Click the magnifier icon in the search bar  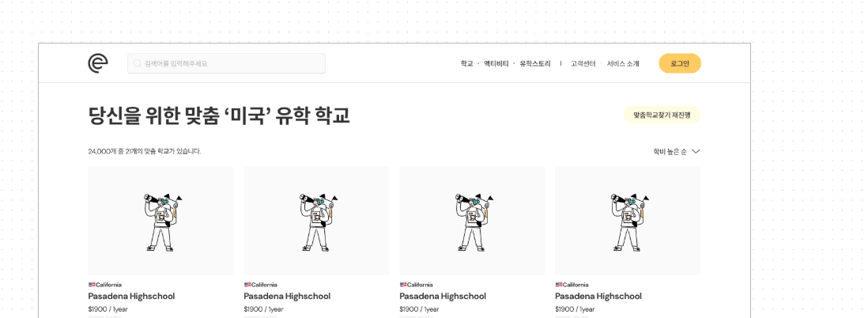click(138, 64)
